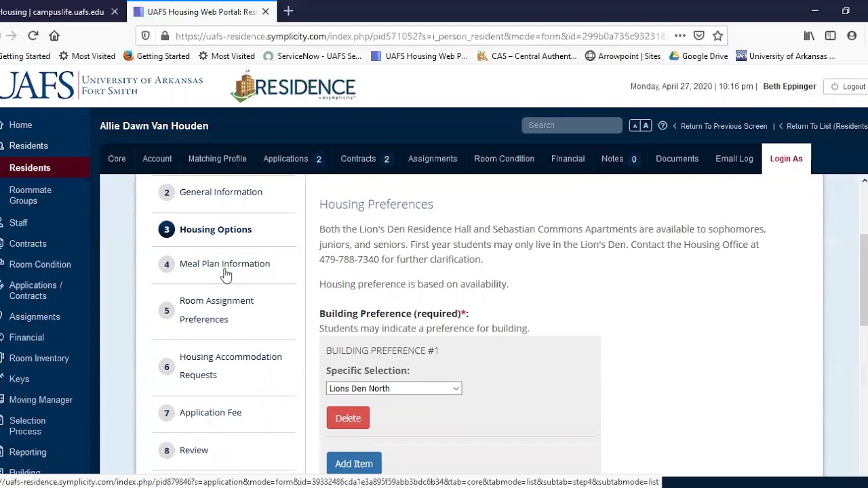This screenshot has height=488, width=868.
Task: Select the larger font size A icon
Action: pyautogui.click(x=646, y=125)
